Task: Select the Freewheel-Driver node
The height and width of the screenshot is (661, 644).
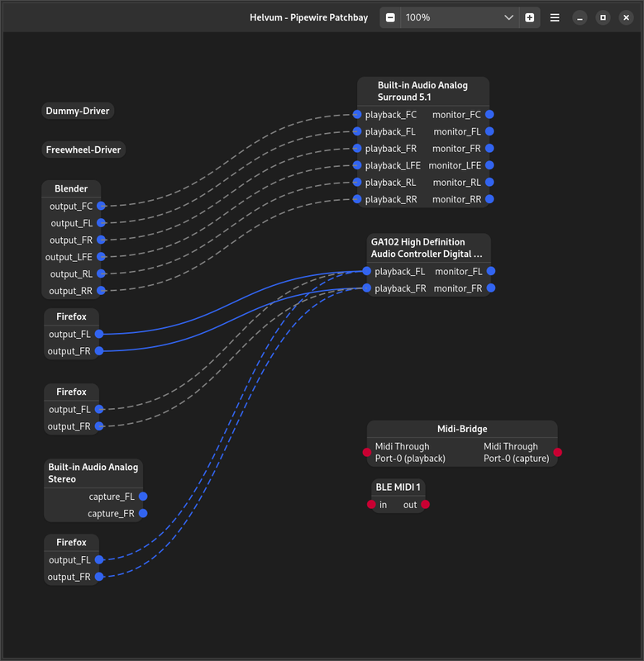Action: tap(83, 150)
